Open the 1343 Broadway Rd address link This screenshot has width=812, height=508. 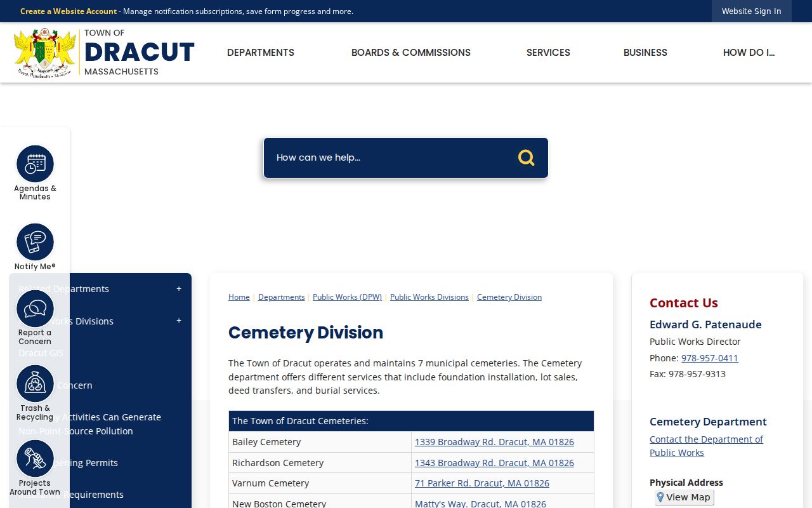coord(494,463)
